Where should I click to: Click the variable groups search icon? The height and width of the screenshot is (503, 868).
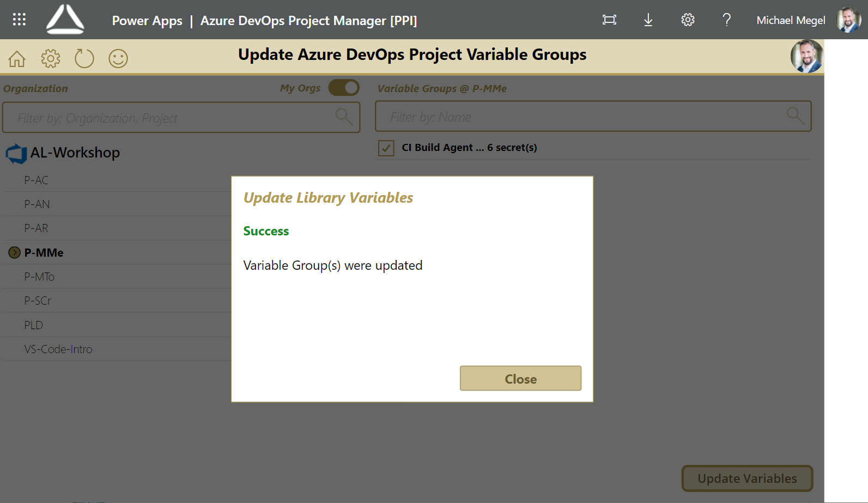point(795,116)
